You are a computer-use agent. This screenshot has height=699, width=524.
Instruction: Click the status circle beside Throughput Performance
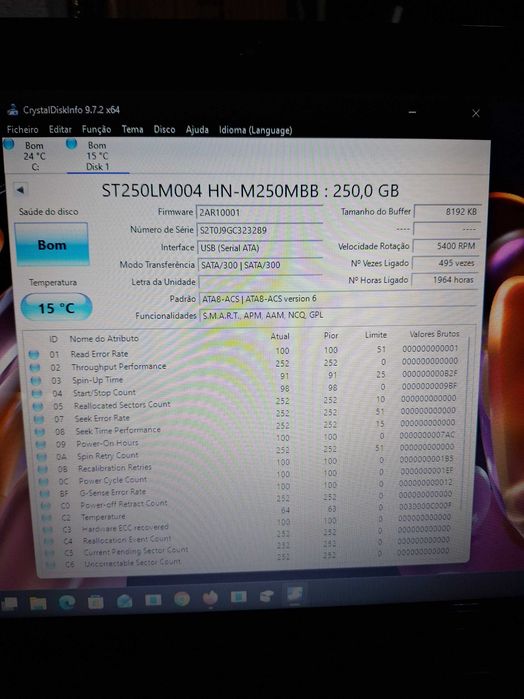click(34, 368)
